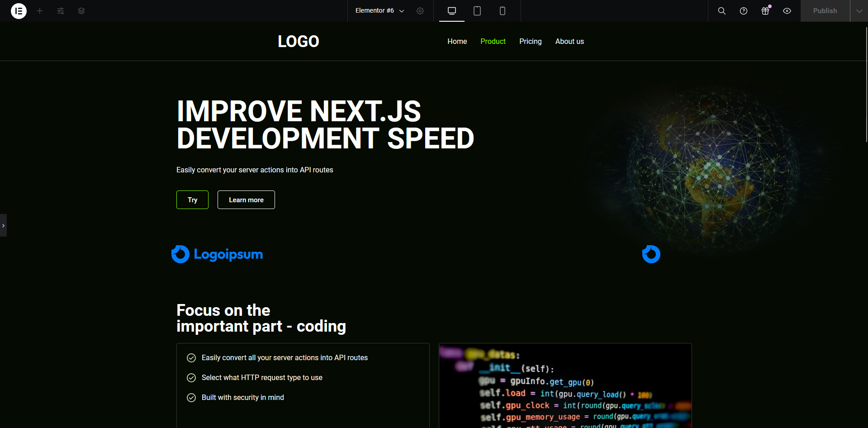
Task: Select the code screenshot image
Action: tap(565, 386)
